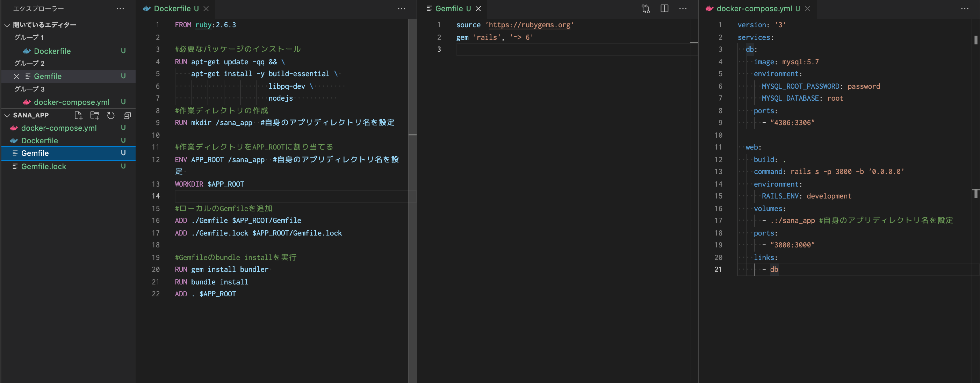Open more actions for the Dockerfile editor group

[x=401, y=8]
